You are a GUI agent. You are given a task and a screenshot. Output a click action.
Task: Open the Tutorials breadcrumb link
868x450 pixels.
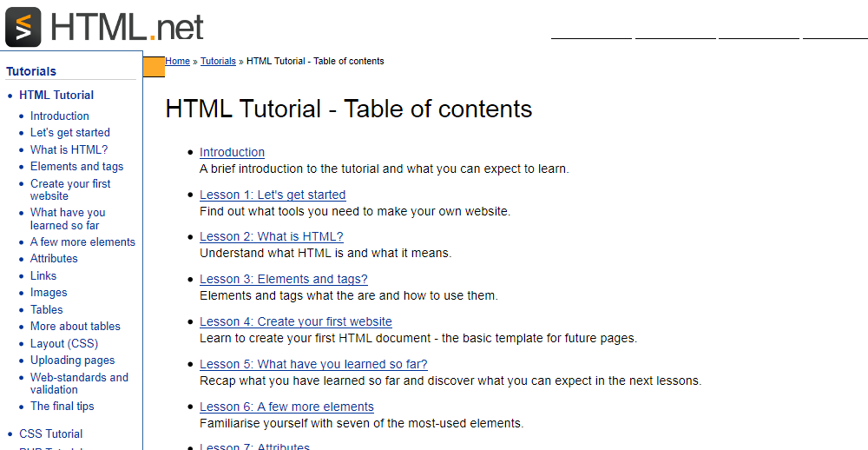click(218, 61)
